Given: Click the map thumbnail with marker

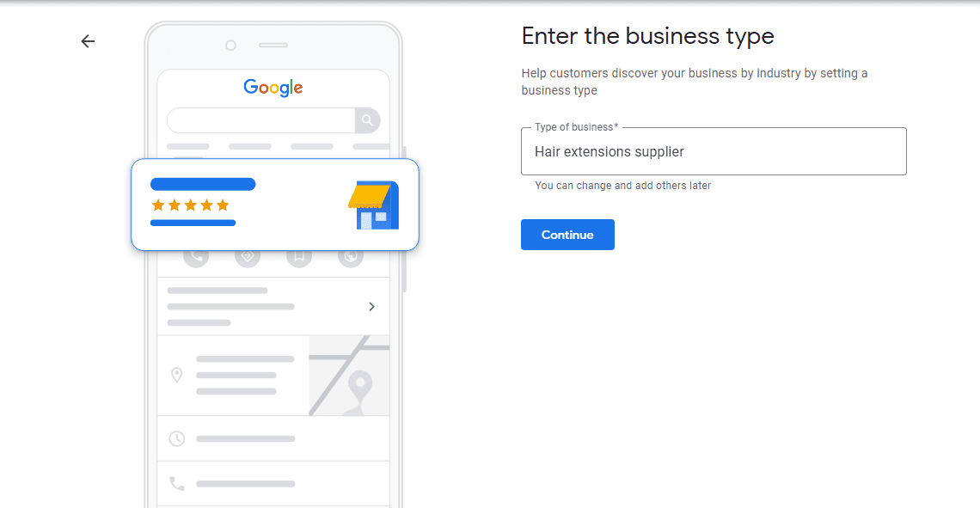Looking at the screenshot, I should point(349,376).
